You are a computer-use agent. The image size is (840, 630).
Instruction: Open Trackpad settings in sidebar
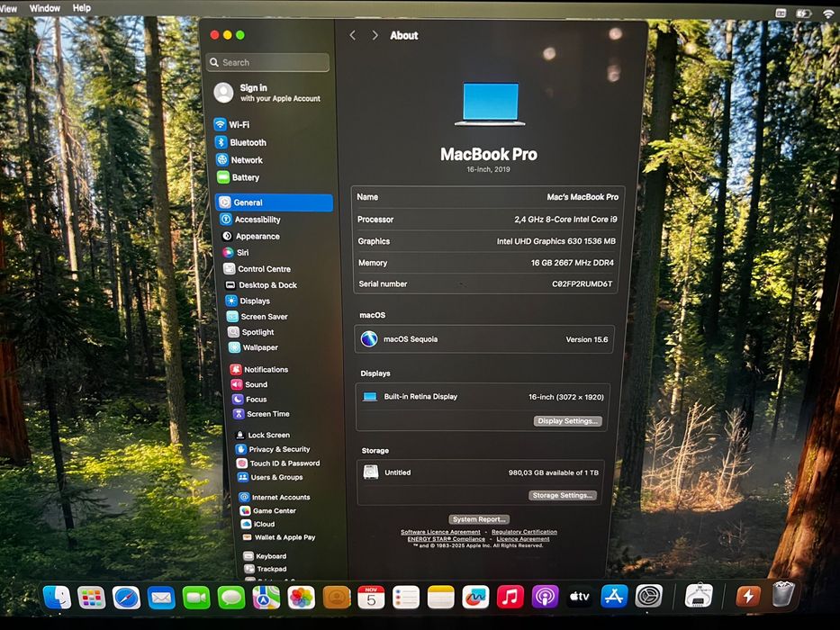click(x=266, y=569)
